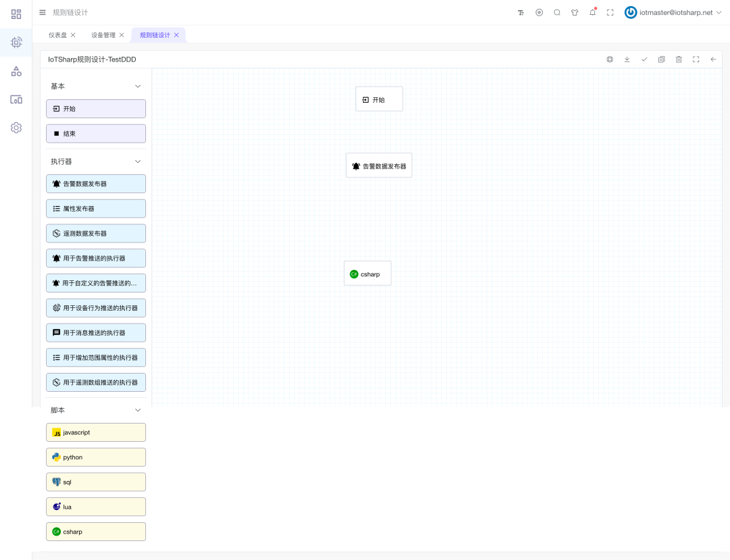The image size is (730, 560).
Task: Select the csharp script node in palette
Action: pos(96,532)
